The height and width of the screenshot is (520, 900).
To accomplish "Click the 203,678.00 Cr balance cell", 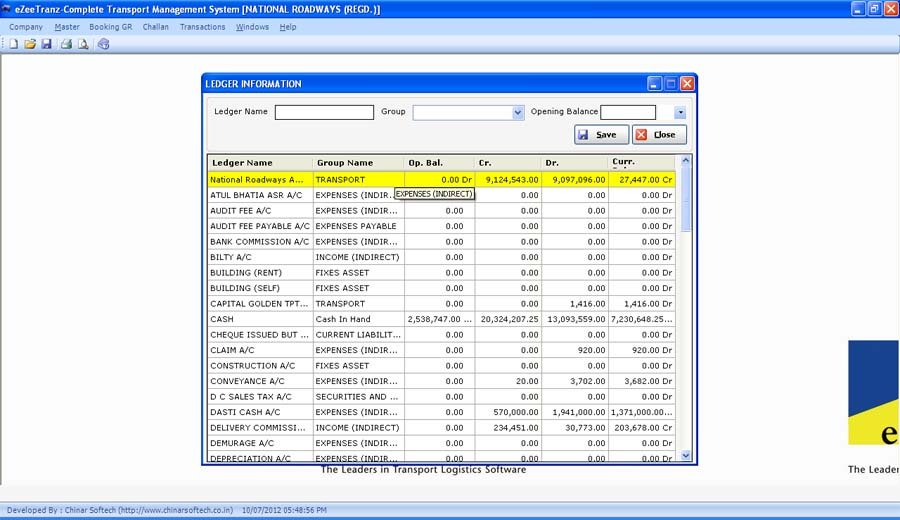I will [642, 428].
